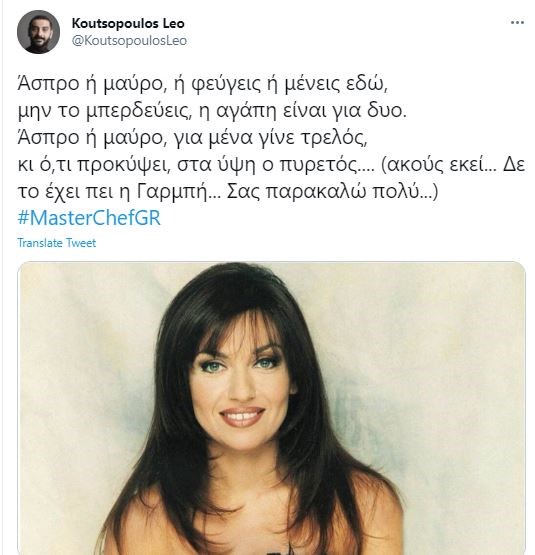Image resolution: width=535 pixels, height=555 pixels.
Task: Click the round profile avatar of Koutsopoulos Leo
Action: point(38,32)
